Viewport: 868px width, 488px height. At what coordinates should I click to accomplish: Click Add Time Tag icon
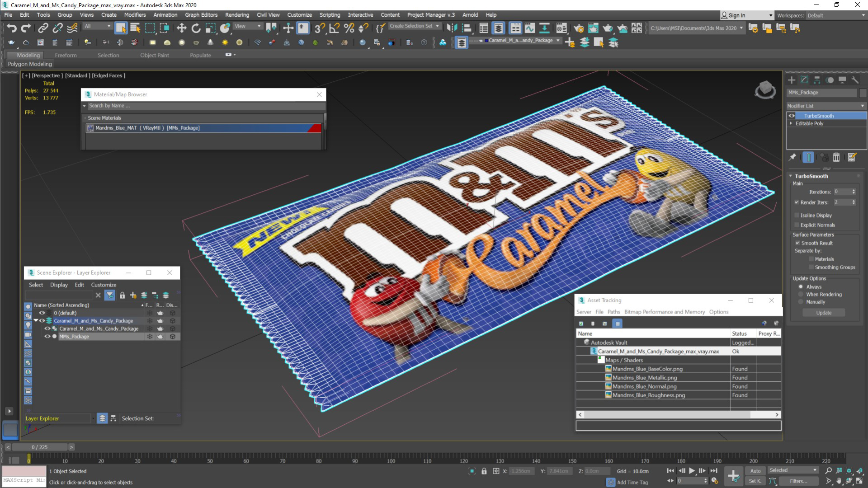[610, 482]
